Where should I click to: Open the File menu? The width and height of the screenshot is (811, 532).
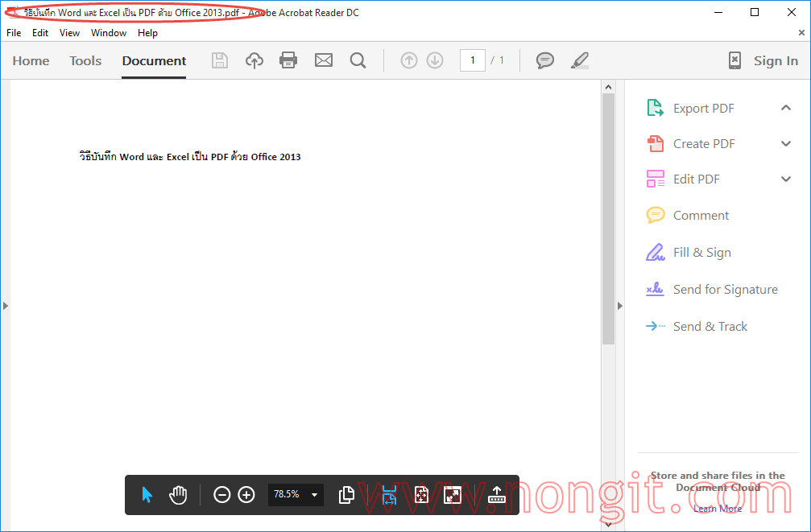(x=14, y=32)
